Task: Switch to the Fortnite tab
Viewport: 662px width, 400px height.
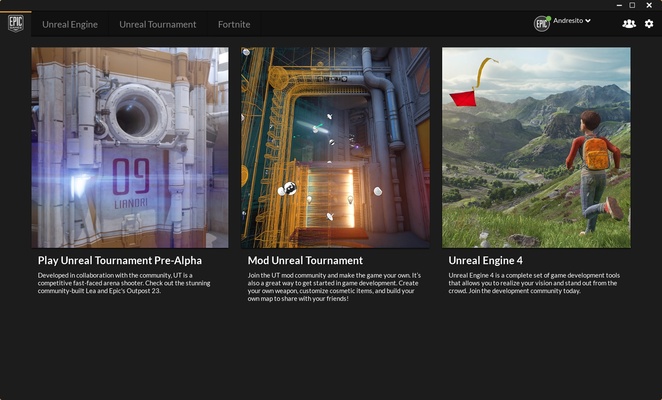Action: (x=234, y=24)
